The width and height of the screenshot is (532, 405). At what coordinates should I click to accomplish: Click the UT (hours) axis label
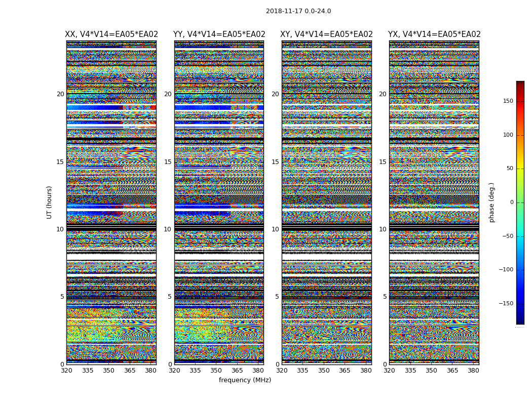(49, 202)
